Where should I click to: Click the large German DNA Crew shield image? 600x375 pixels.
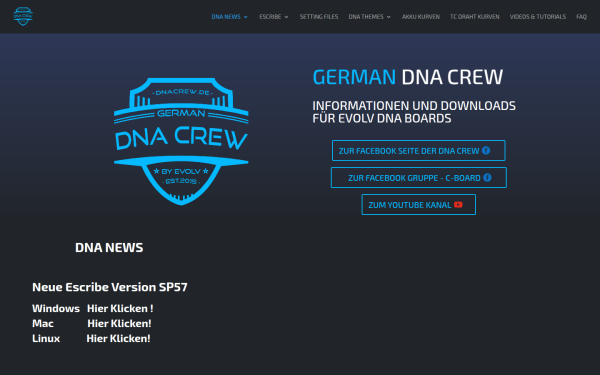point(181,141)
